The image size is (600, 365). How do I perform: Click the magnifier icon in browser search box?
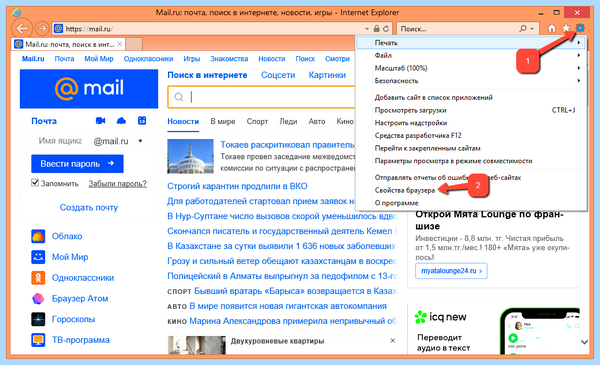point(522,29)
